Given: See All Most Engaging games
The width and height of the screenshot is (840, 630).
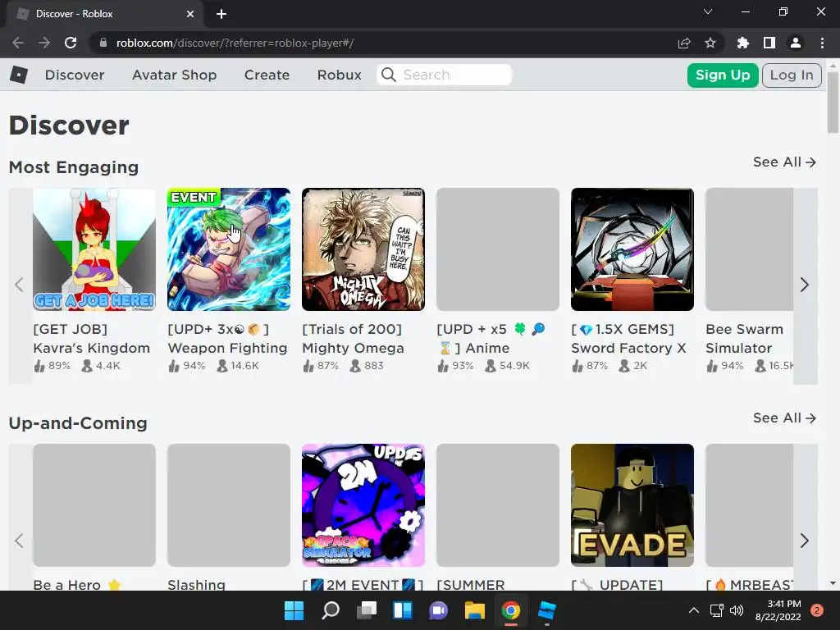Looking at the screenshot, I should [x=784, y=162].
